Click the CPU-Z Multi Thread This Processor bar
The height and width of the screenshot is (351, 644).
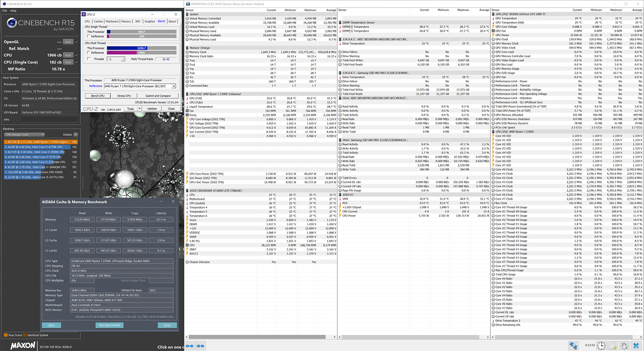pos(142,48)
